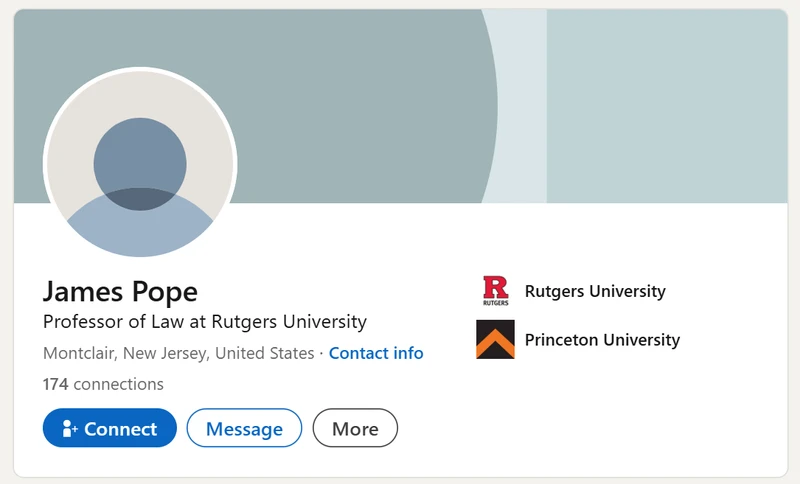Open the Princeton University text link
This screenshot has height=484, width=800.
point(602,340)
